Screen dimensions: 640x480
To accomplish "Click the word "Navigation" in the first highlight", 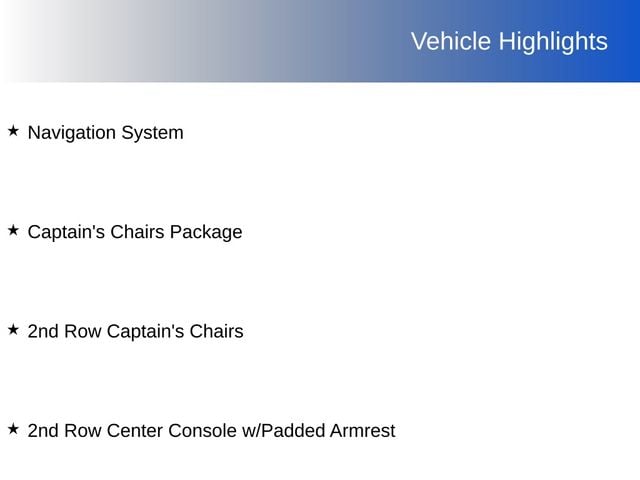I will (x=72, y=132).
